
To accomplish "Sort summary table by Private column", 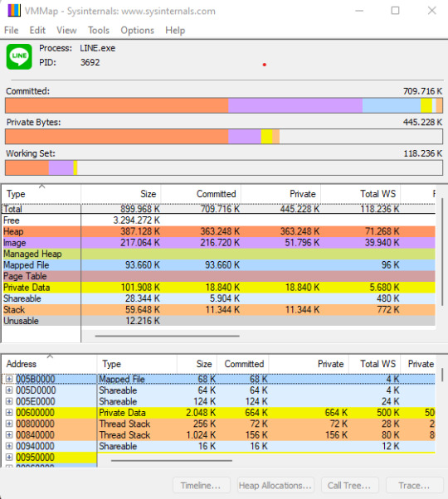I will coord(281,194).
